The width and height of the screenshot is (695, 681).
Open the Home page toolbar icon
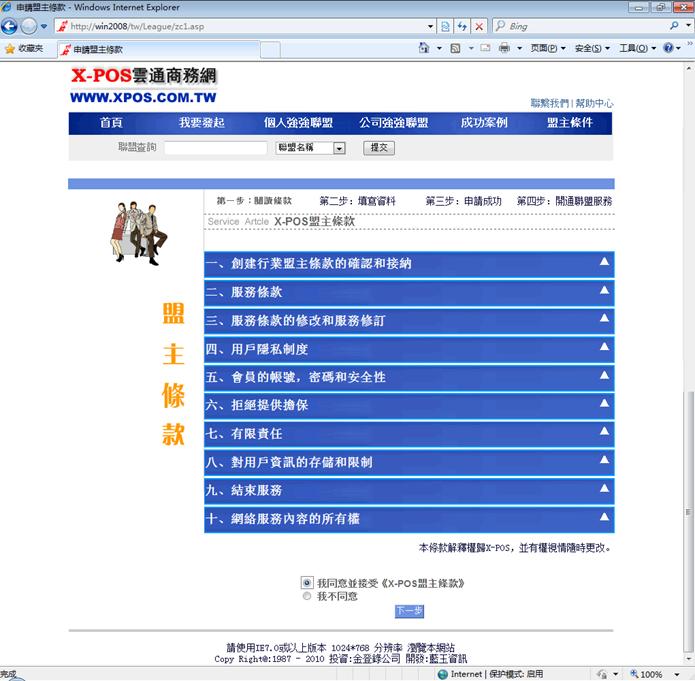tap(425, 48)
